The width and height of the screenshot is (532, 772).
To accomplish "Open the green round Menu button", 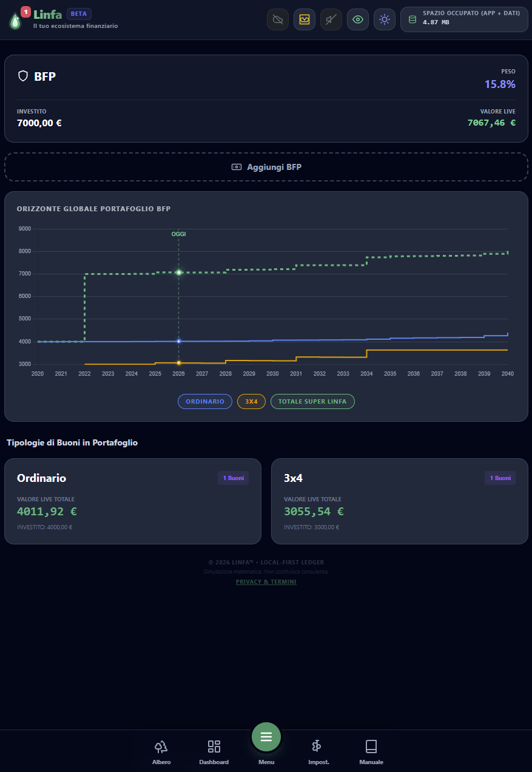I will pos(266,737).
